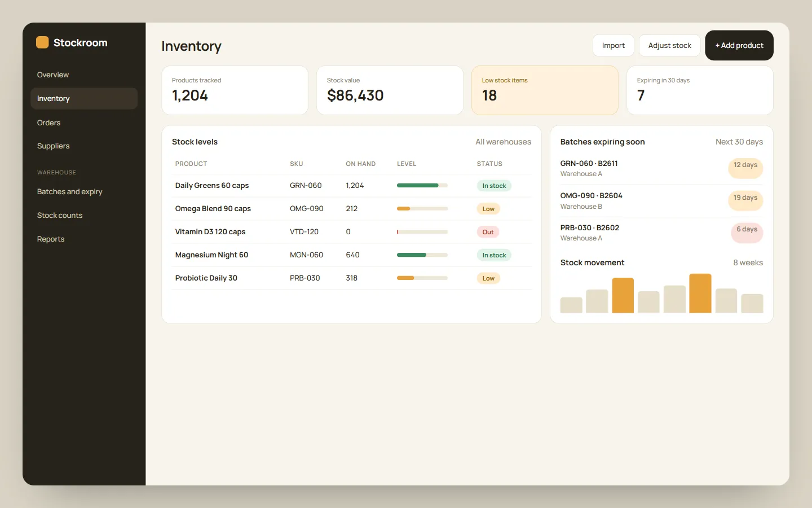Select the Daily Greens 60 caps row
Screen dimensions: 812x508
(x=352, y=185)
